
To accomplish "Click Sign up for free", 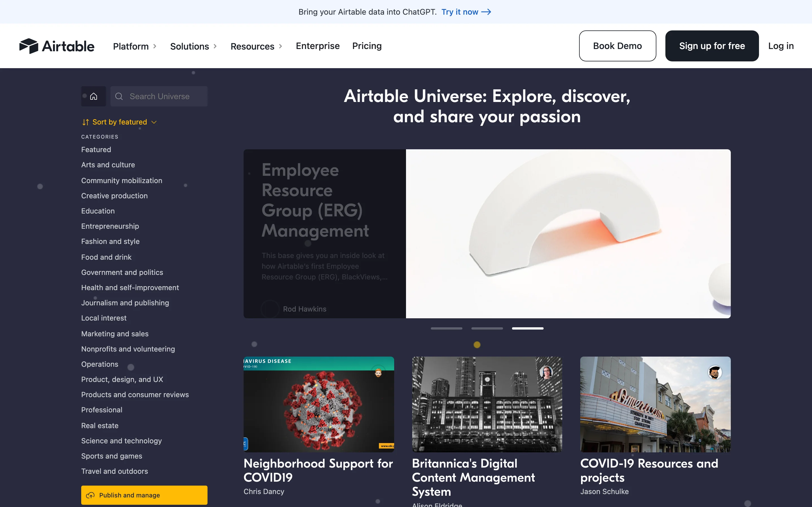I will click(712, 46).
